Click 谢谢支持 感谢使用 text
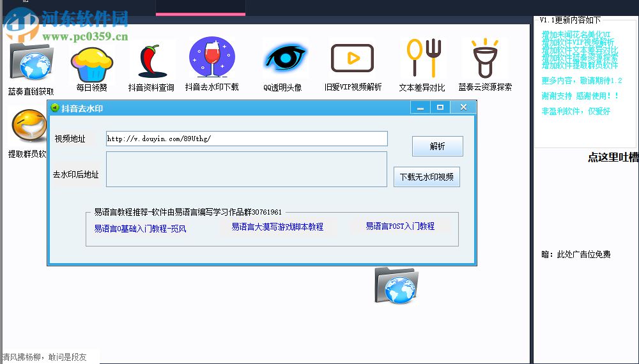This screenshot has height=364, width=639. 580,96
